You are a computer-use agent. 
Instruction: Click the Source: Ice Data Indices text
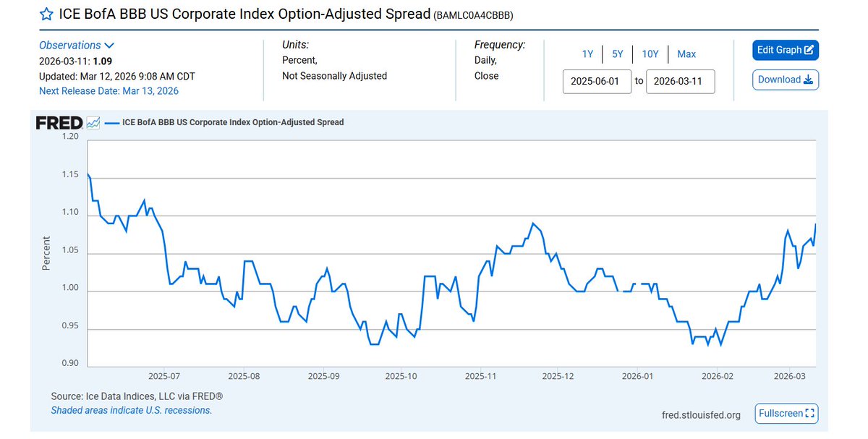click(x=137, y=396)
